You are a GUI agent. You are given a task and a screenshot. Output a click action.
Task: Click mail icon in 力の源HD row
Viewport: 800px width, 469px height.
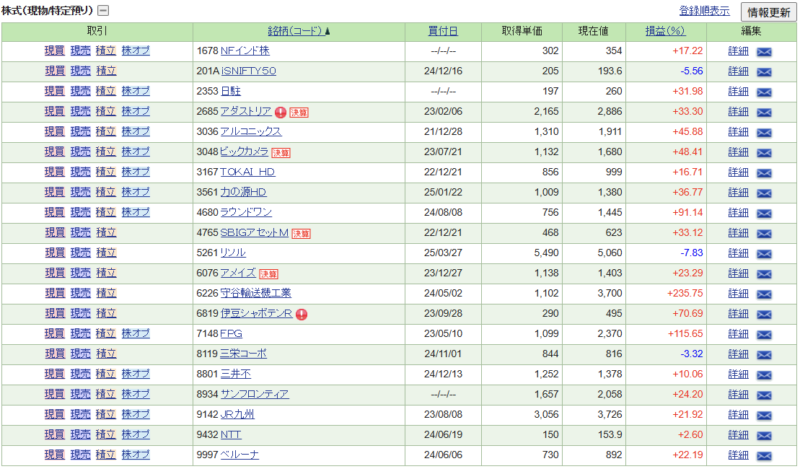click(x=764, y=193)
